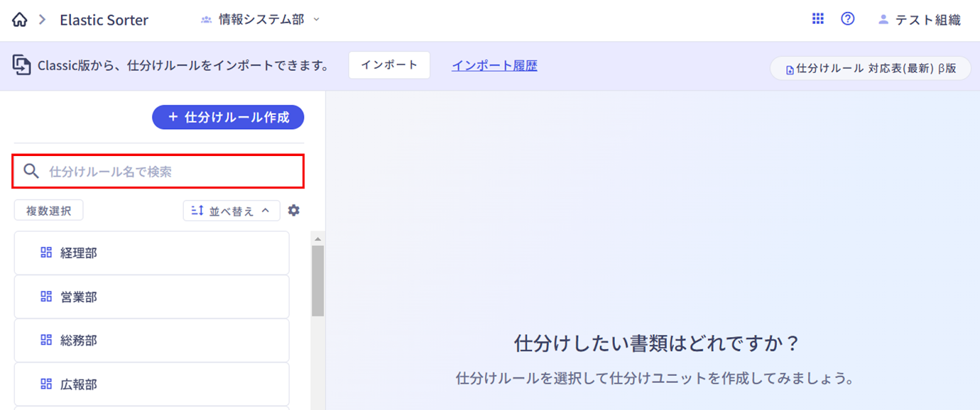Click the インポート button
This screenshot has width=980, height=410.
click(389, 65)
